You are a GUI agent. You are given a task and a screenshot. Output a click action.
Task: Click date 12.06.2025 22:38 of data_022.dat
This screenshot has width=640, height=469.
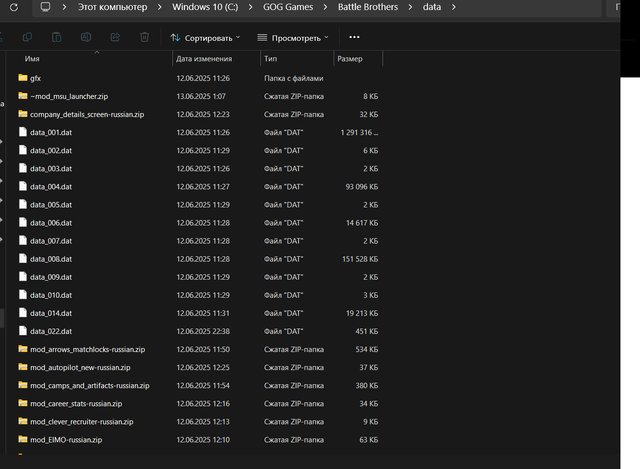pos(203,331)
